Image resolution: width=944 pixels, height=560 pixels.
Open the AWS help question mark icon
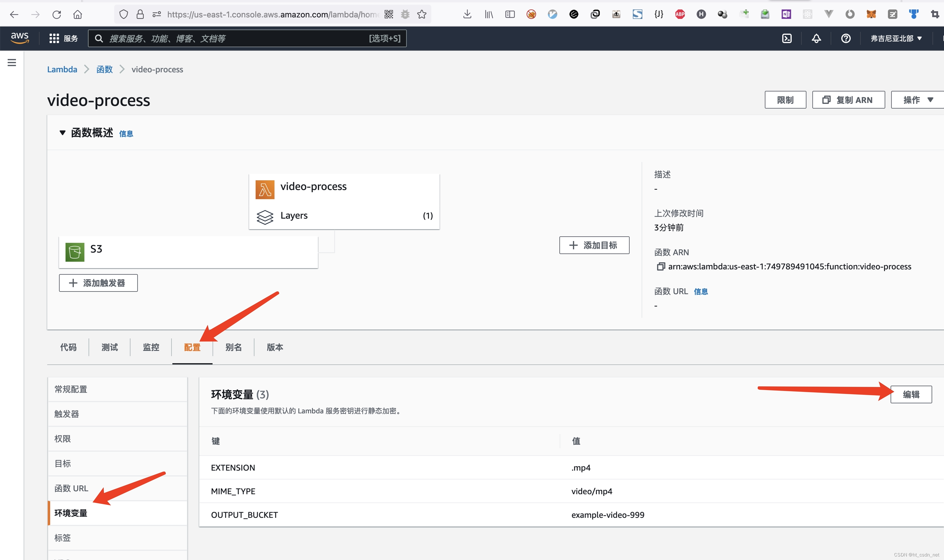coord(846,38)
